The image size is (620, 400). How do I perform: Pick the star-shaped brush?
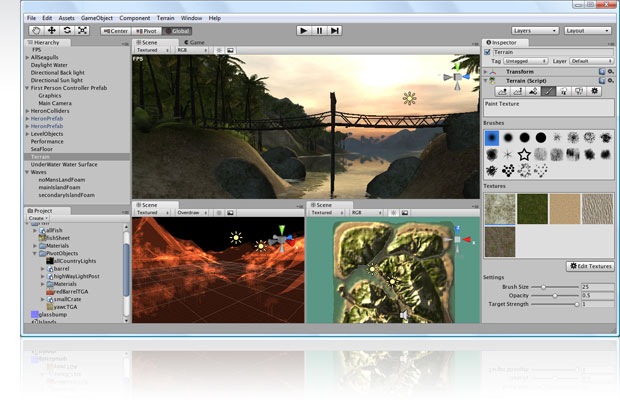tap(524, 154)
